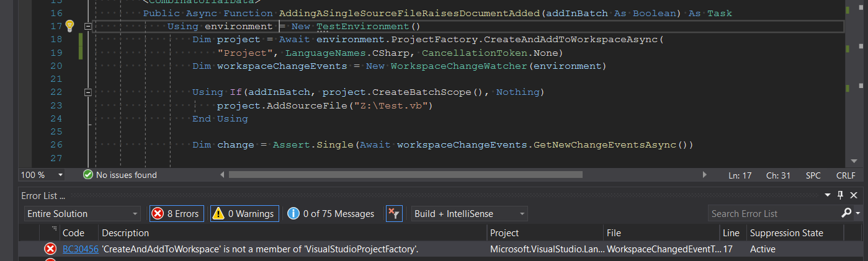Click the WorkspaceChangeWatcher identifier on line 20
The height and width of the screenshot is (261, 868).
[x=459, y=66]
